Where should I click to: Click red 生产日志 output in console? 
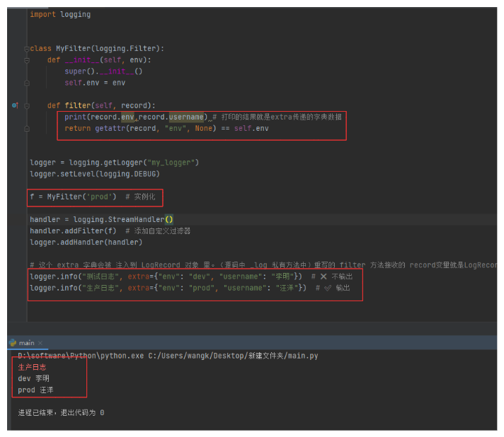33,367
